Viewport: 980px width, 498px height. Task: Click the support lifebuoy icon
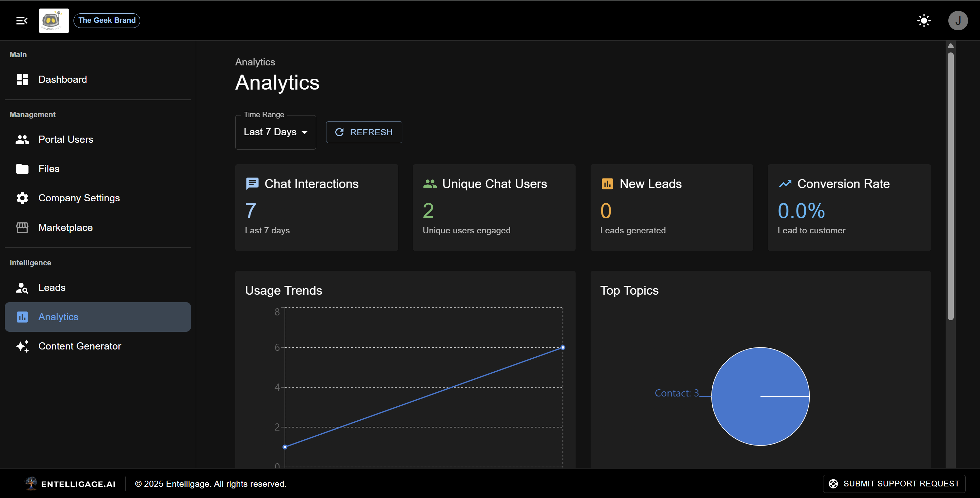[x=833, y=484]
